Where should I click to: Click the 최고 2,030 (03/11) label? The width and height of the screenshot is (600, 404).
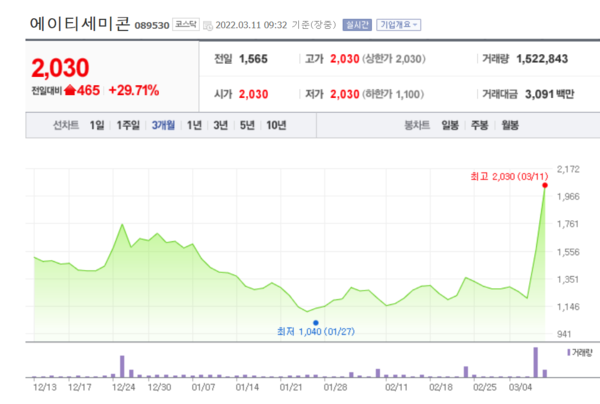tap(509, 176)
